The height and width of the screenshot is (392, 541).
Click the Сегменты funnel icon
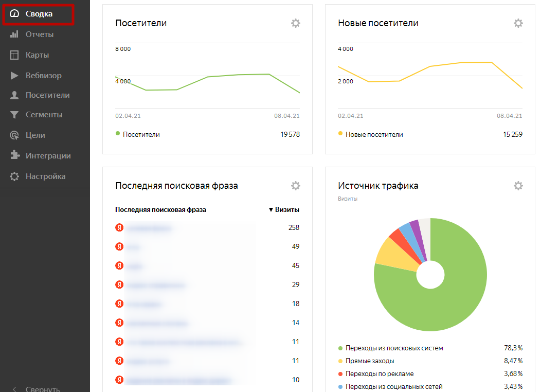click(x=14, y=115)
